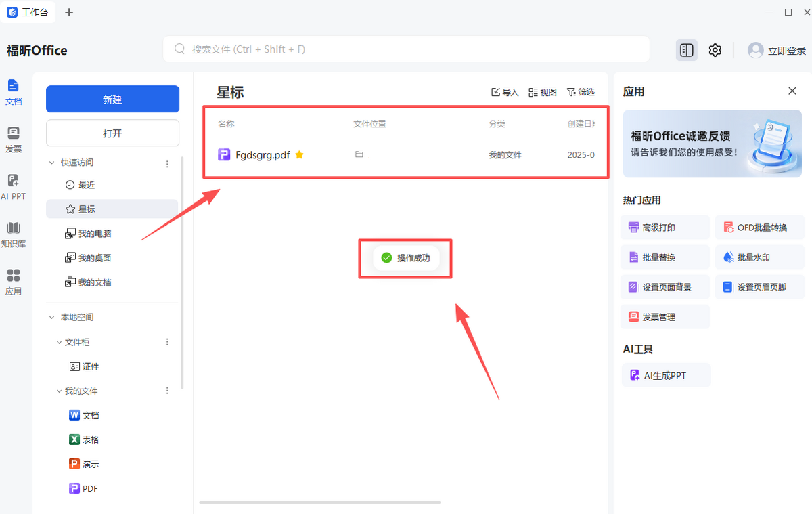This screenshot has height=514, width=812.
Task: Open the 高级打印 app
Action: tap(666, 228)
